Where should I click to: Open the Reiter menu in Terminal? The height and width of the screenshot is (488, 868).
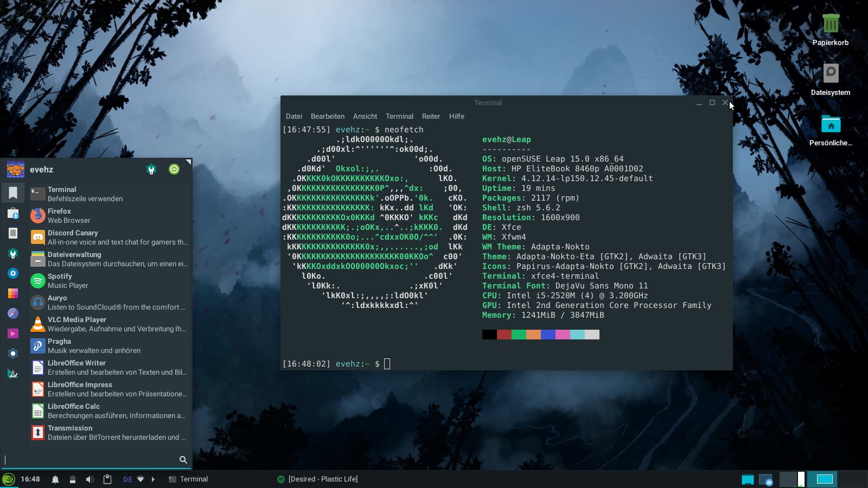click(x=431, y=117)
